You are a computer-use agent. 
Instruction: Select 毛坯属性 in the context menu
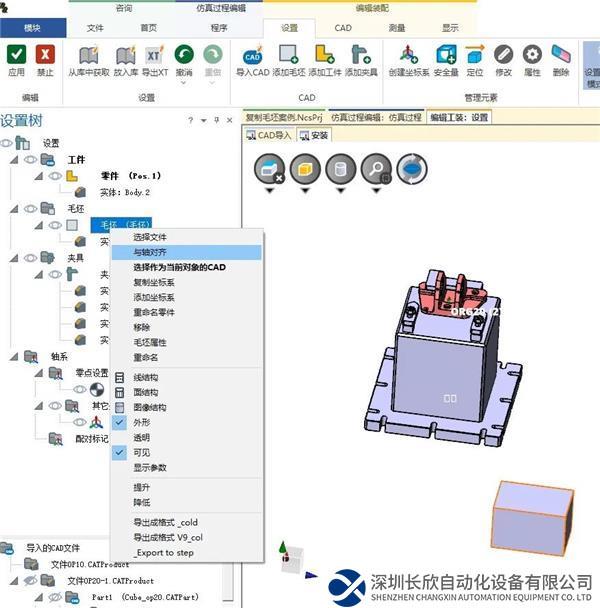[155, 342]
